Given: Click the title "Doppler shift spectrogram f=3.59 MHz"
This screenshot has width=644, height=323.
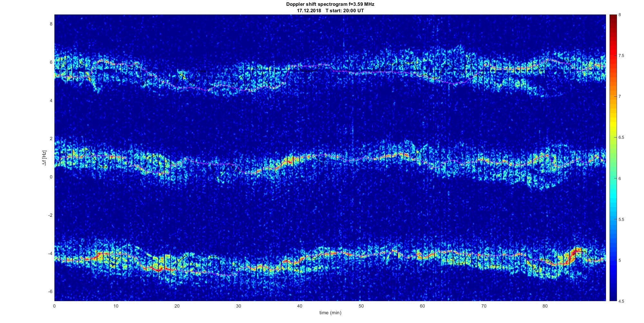Looking at the screenshot, I should [330, 5].
